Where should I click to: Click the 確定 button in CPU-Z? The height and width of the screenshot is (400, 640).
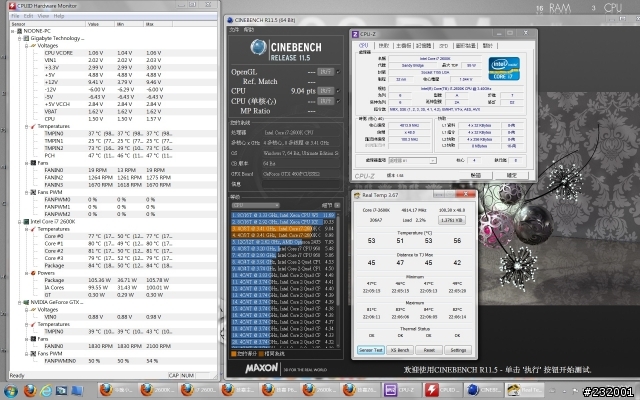(512, 176)
